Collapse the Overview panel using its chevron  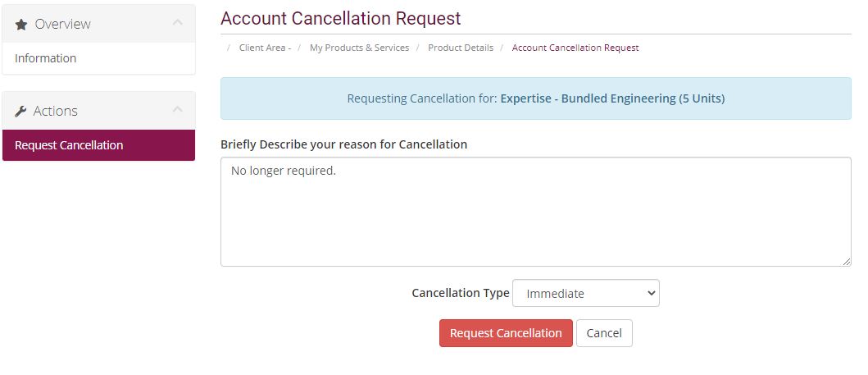point(177,23)
